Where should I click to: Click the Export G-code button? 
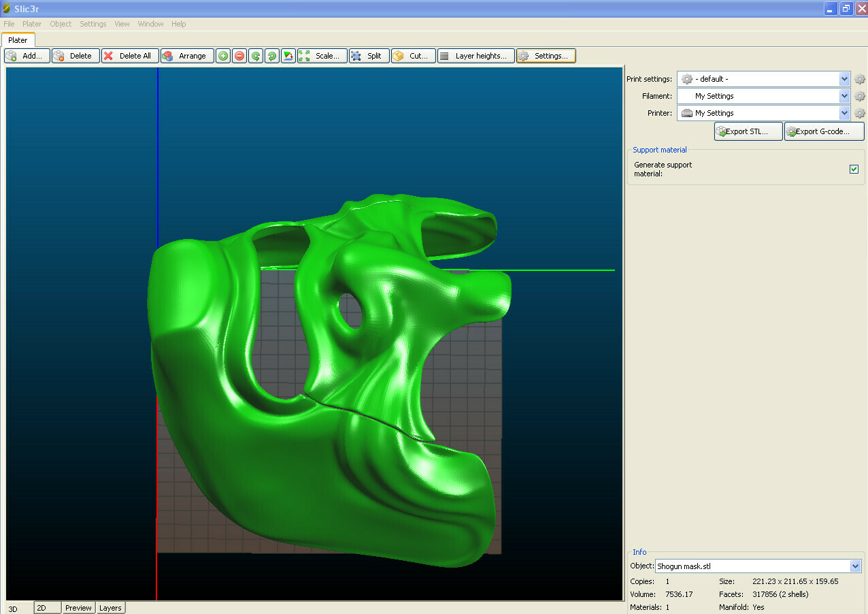click(823, 131)
